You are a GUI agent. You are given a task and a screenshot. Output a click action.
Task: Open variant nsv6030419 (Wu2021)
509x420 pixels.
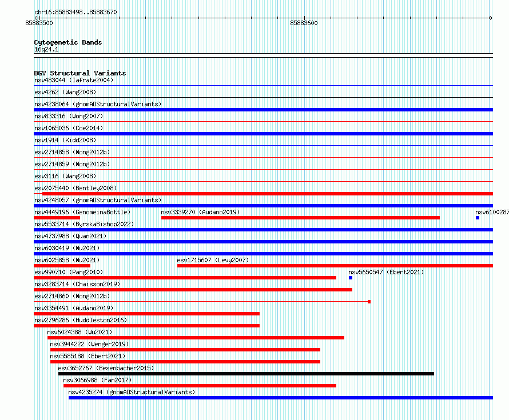(x=67, y=248)
